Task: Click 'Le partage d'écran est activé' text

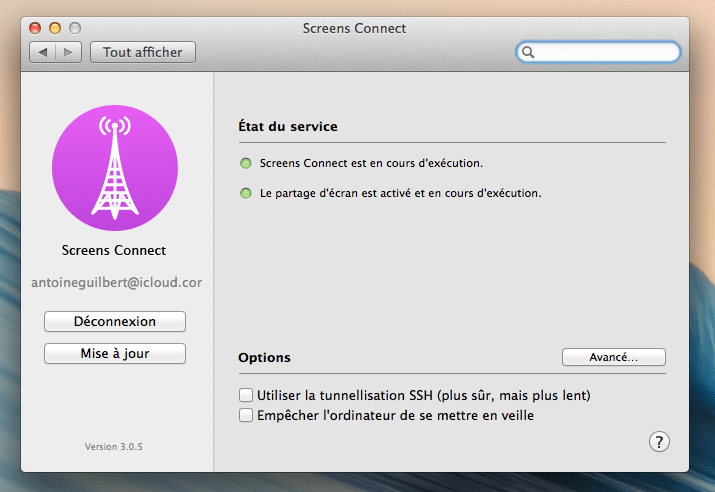Action: [x=400, y=193]
